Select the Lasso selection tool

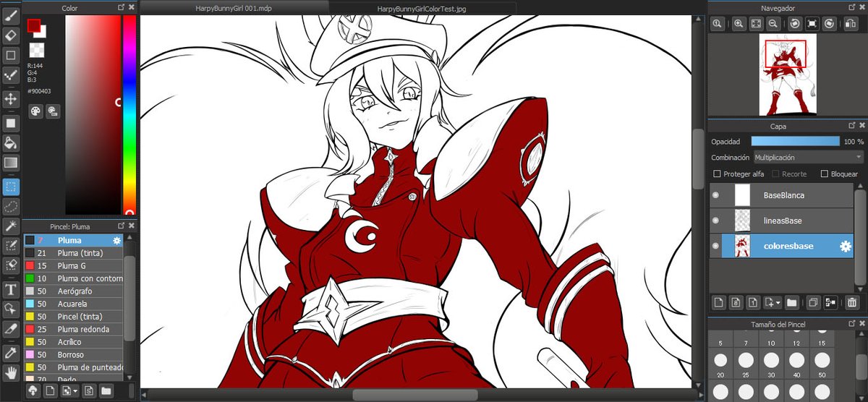tap(11, 208)
